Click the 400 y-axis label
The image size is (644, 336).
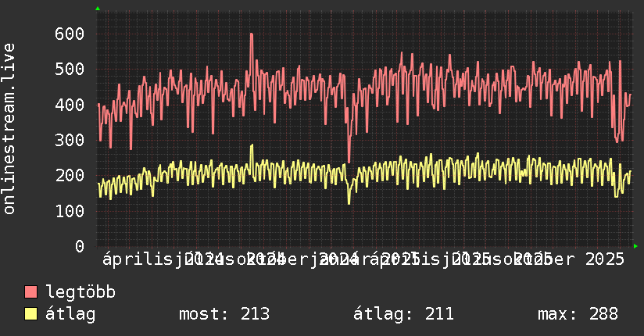tap(70, 105)
